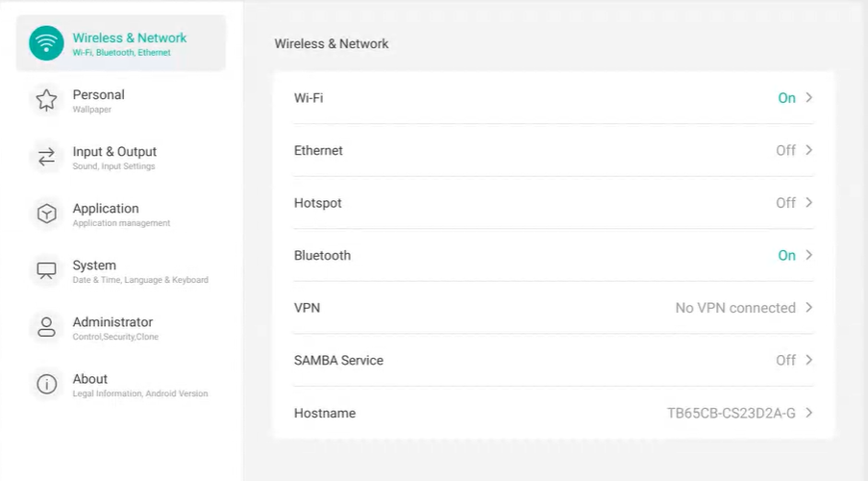Click the Wi-Fi signal icon in sidebar

(x=46, y=43)
